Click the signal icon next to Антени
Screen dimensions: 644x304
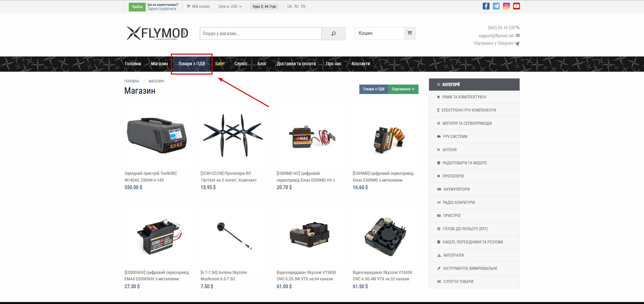click(438, 150)
